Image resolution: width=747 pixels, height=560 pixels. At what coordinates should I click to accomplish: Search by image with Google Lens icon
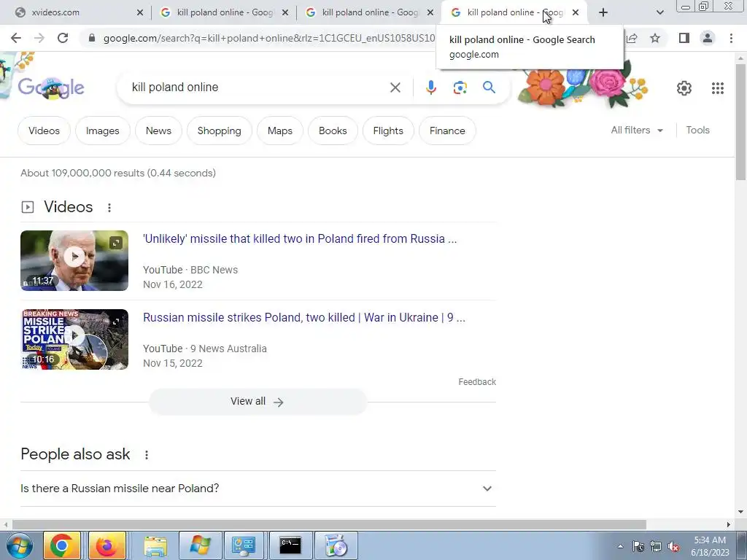click(x=460, y=87)
